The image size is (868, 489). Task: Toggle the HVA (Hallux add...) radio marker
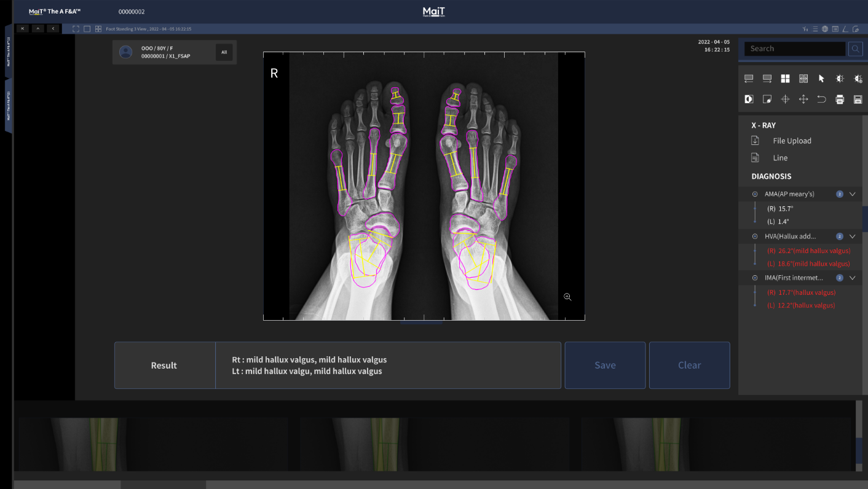click(x=755, y=237)
